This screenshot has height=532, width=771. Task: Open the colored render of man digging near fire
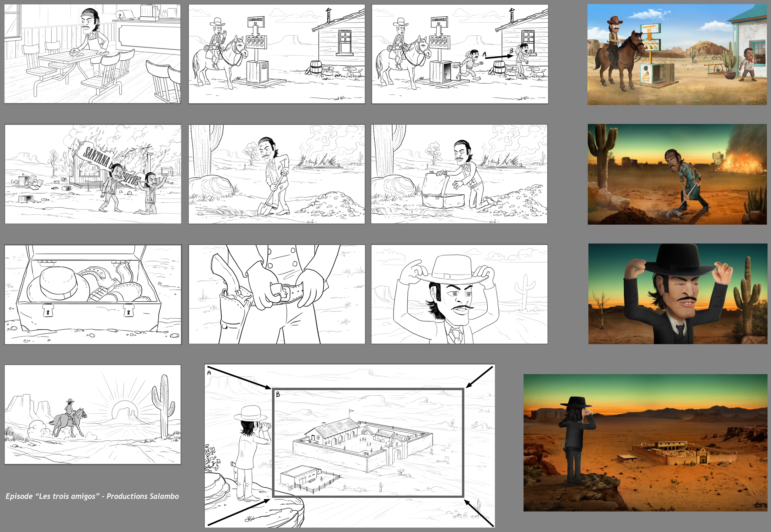click(x=677, y=174)
